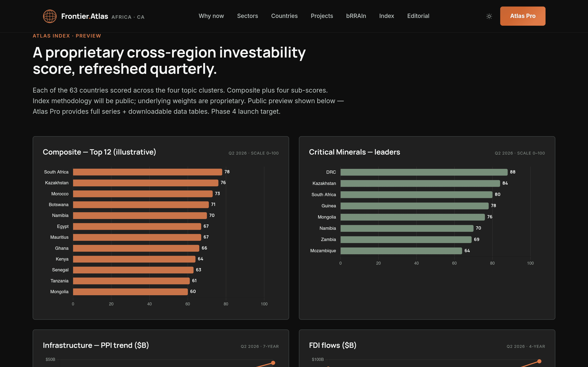Screen dimensions: 588x367
Task: Click the Mongolia composite score bar
Action: [130, 292]
